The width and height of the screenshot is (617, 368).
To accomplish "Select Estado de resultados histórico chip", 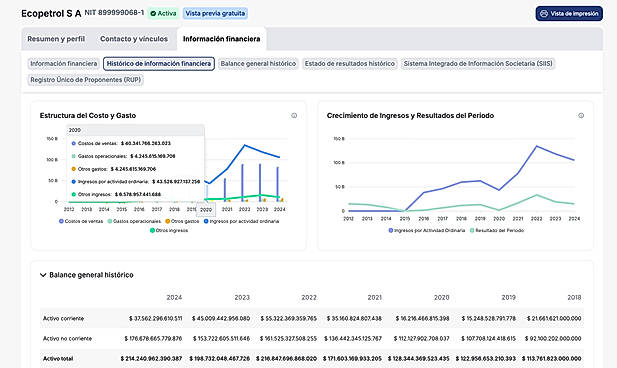I will click(349, 64).
